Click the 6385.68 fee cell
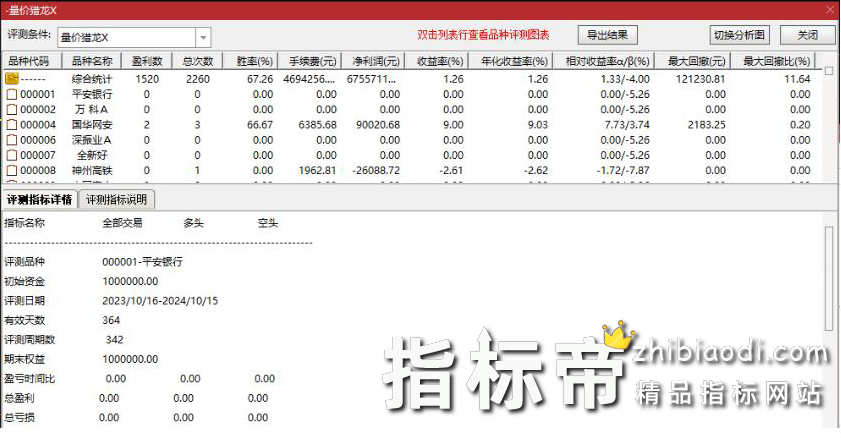The height and width of the screenshot is (438, 841). click(318, 125)
